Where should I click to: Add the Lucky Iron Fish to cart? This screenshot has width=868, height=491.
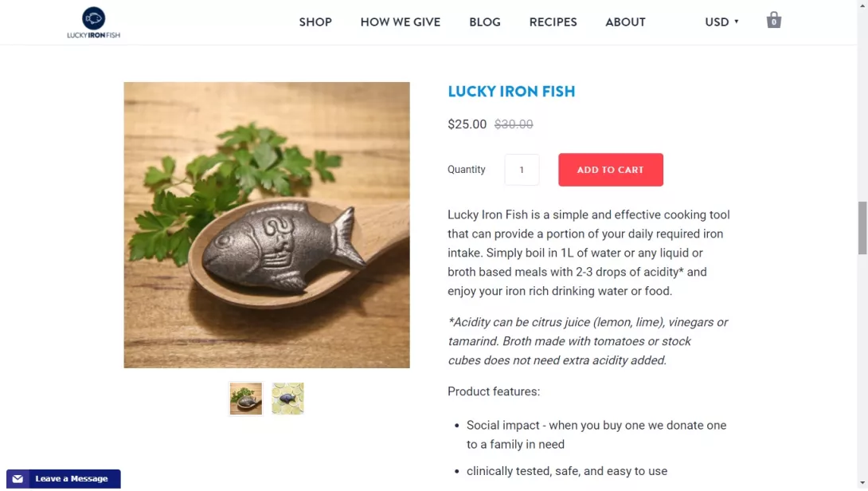pyautogui.click(x=611, y=170)
